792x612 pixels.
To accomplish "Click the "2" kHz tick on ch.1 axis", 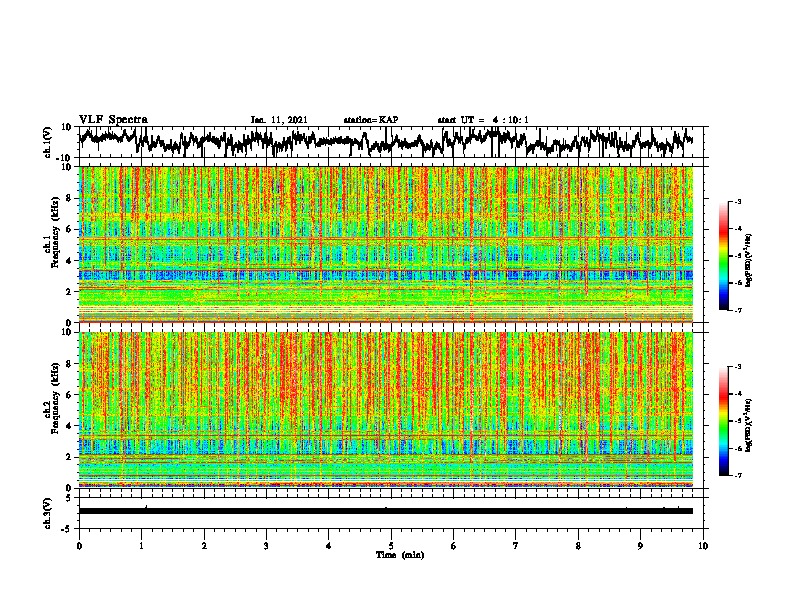I will [x=69, y=292].
